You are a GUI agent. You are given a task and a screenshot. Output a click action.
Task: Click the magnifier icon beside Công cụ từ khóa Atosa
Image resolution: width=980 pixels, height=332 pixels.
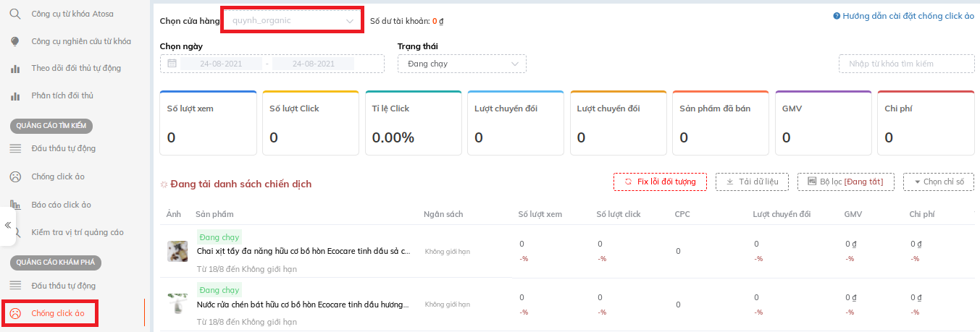(x=15, y=14)
